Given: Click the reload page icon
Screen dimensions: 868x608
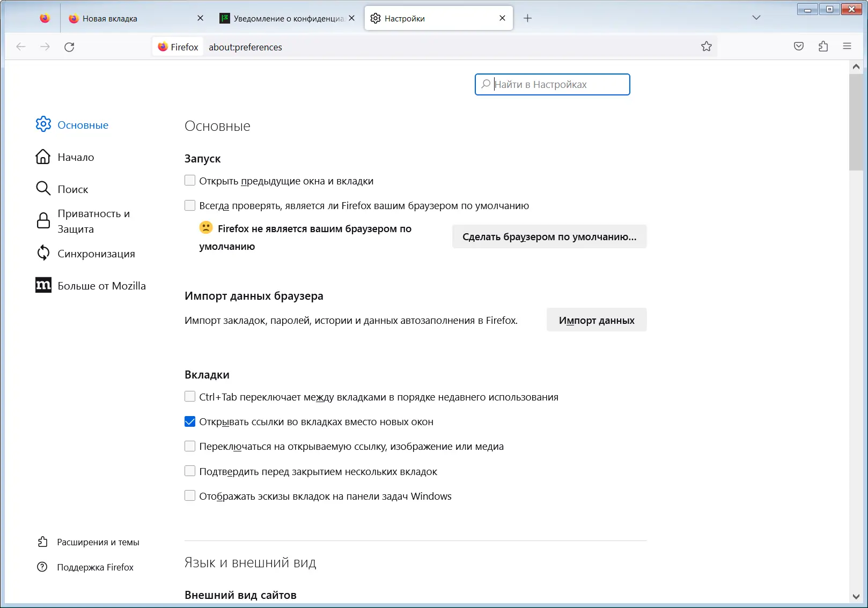Looking at the screenshot, I should tap(69, 47).
